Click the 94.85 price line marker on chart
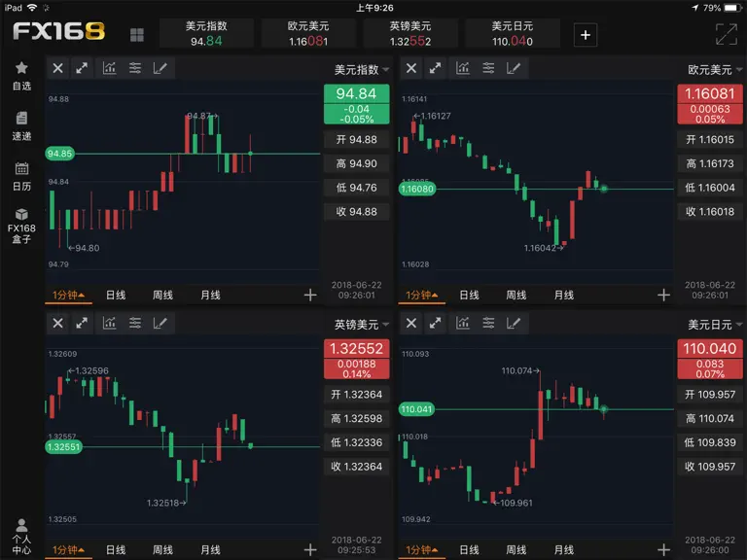This screenshot has width=747, height=560. coord(59,154)
